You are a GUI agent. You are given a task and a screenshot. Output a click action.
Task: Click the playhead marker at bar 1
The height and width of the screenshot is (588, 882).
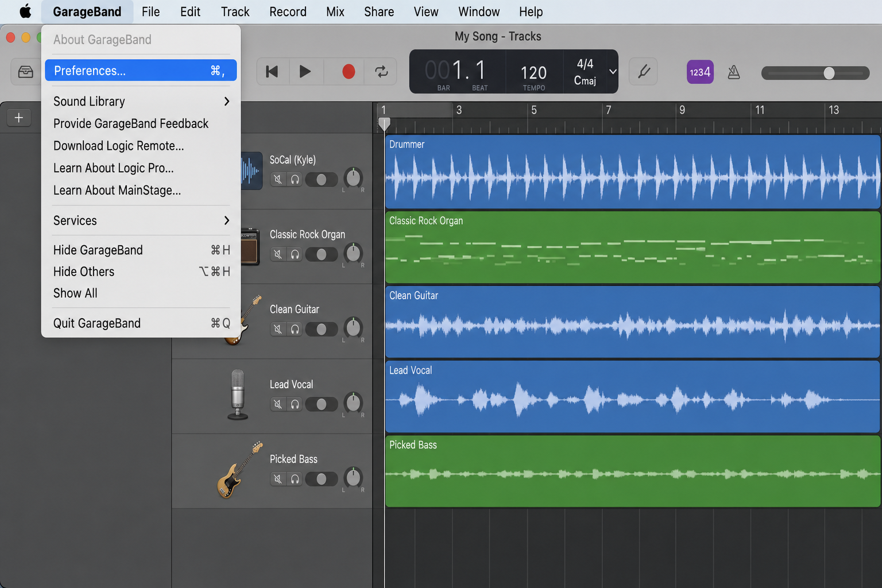[384, 124]
